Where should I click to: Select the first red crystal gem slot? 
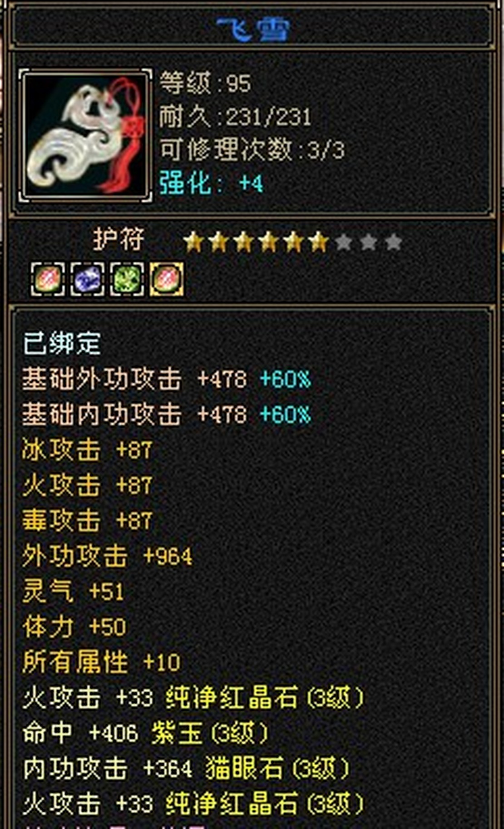48,279
